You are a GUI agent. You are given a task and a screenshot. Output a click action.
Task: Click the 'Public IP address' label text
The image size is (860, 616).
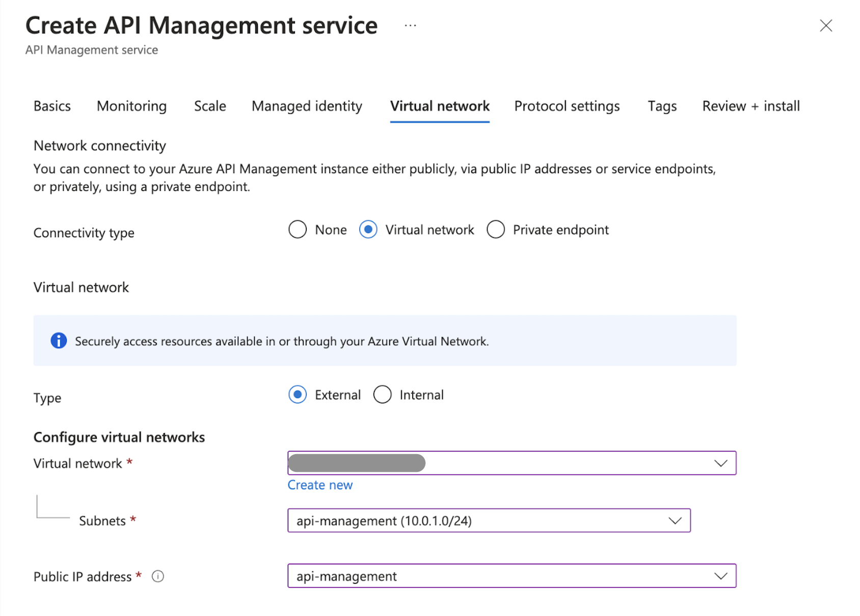tap(83, 576)
